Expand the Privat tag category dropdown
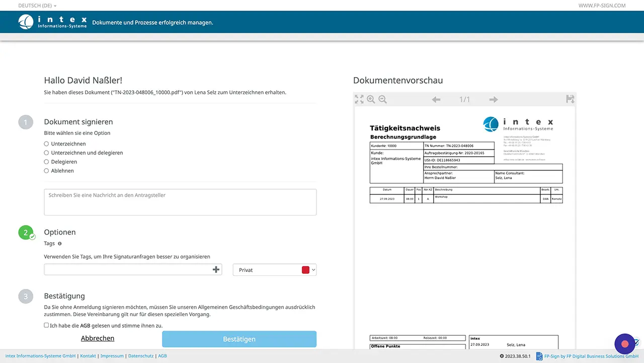This screenshot has height=363, width=644. pyautogui.click(x=313, y=270)
